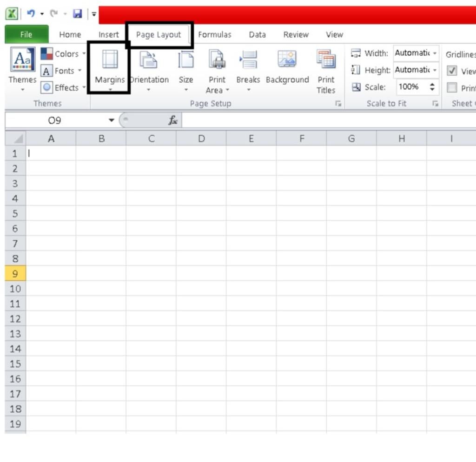Viewport: 476px width, 462px height.
Task: Click inside the formula bar
Action: click(x=329, y=120)
